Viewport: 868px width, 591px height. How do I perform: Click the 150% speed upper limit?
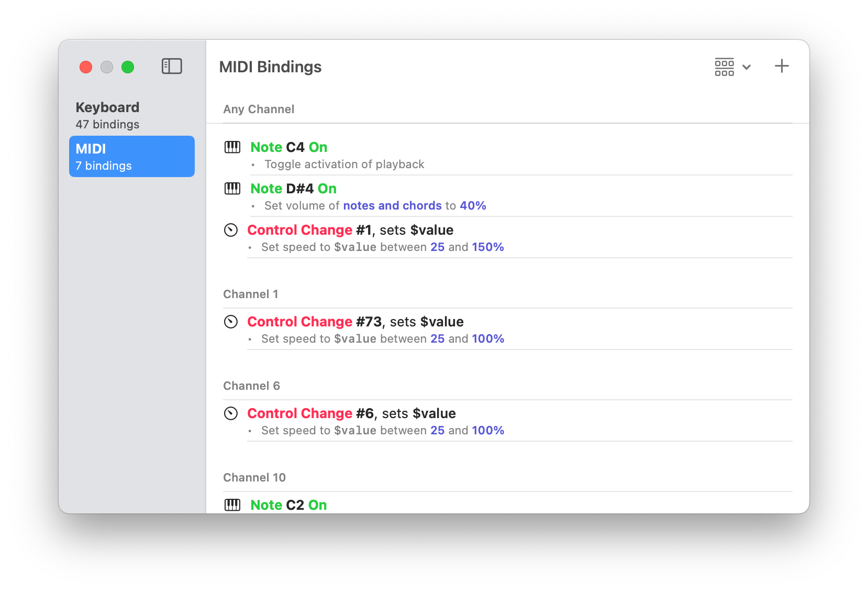488,247
